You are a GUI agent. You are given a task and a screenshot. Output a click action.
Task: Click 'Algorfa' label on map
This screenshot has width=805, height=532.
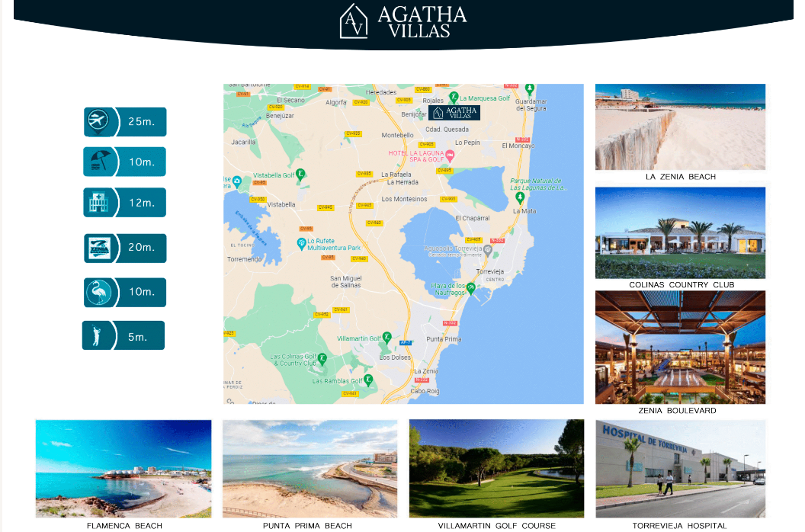point(335,102)
